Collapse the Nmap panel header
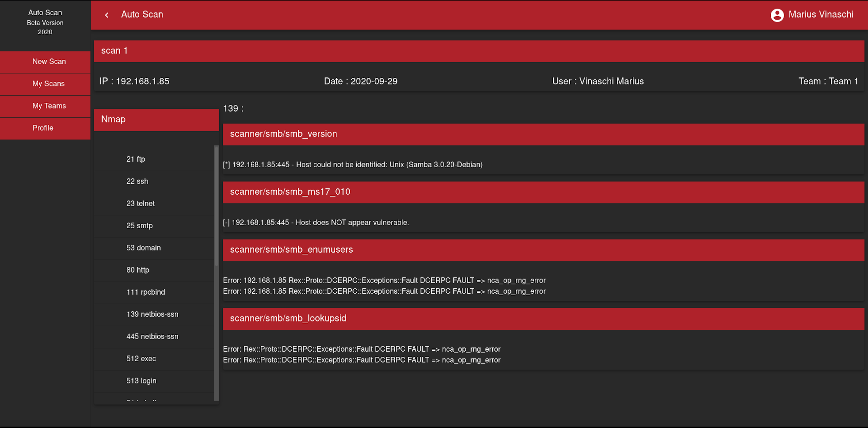 pos(156,119)
